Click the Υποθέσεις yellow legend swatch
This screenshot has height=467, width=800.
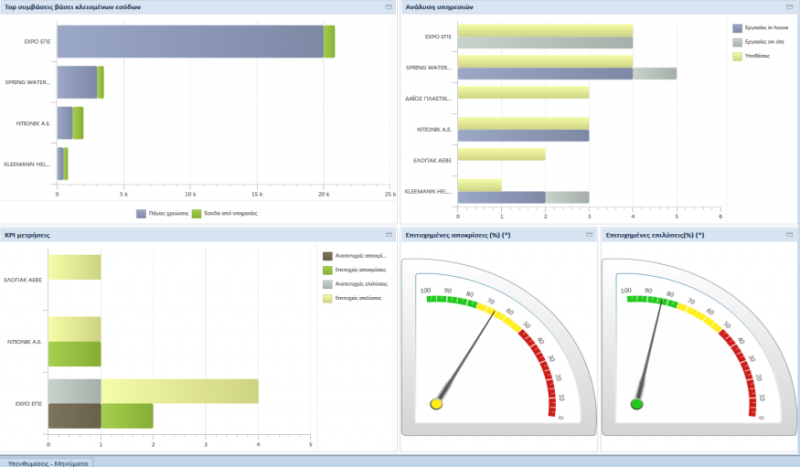[737, 56]
